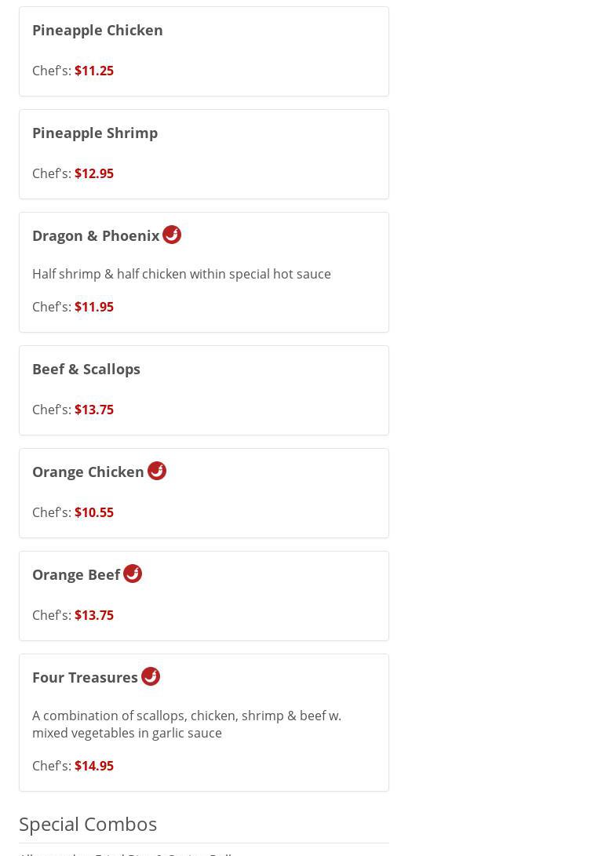Viewport: 616px width, 856px height.
Task: Open the Dragon & Phoenix item
Action: (x=96, y=235)
